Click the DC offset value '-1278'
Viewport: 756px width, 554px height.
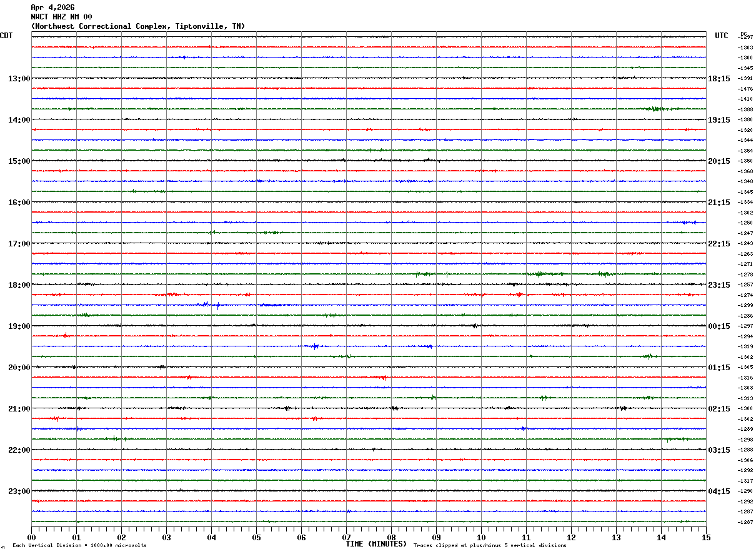pyautogui.click(x=745, y=274)
